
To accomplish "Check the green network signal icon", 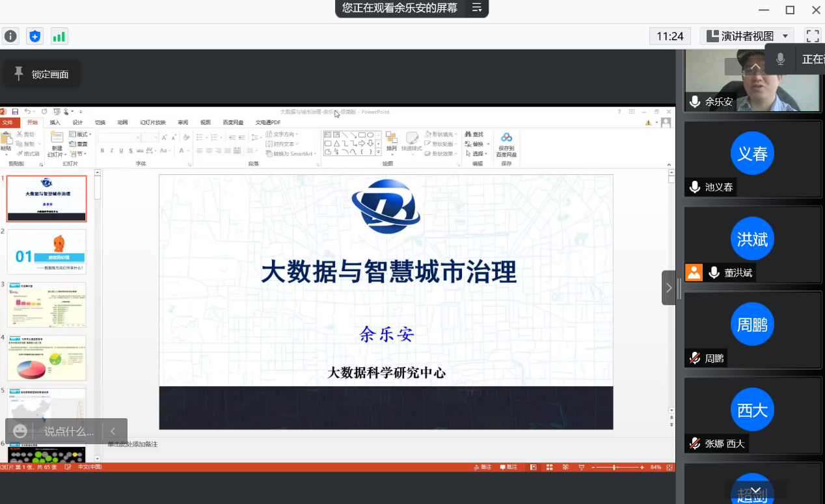I will [x=59, y=36].
